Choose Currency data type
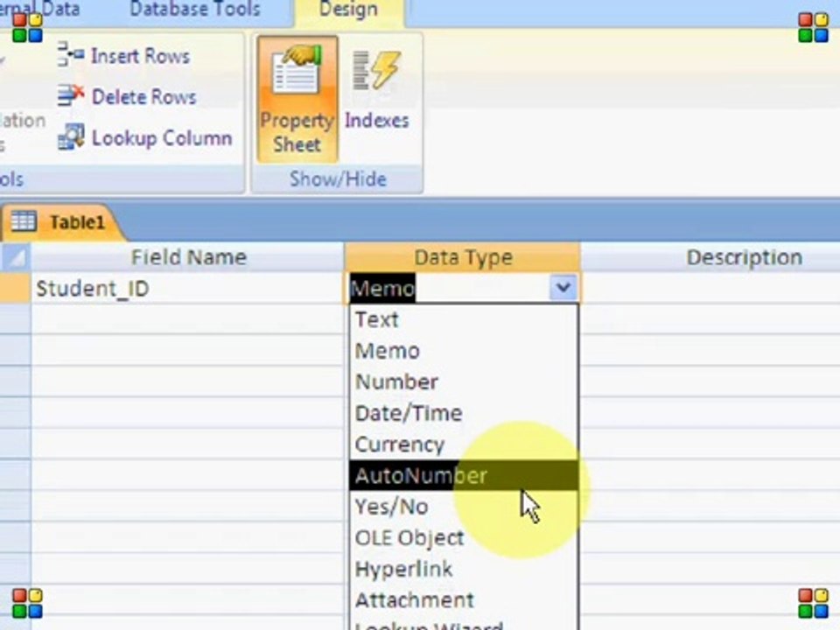The image size is (840, 630). point(464,444)
